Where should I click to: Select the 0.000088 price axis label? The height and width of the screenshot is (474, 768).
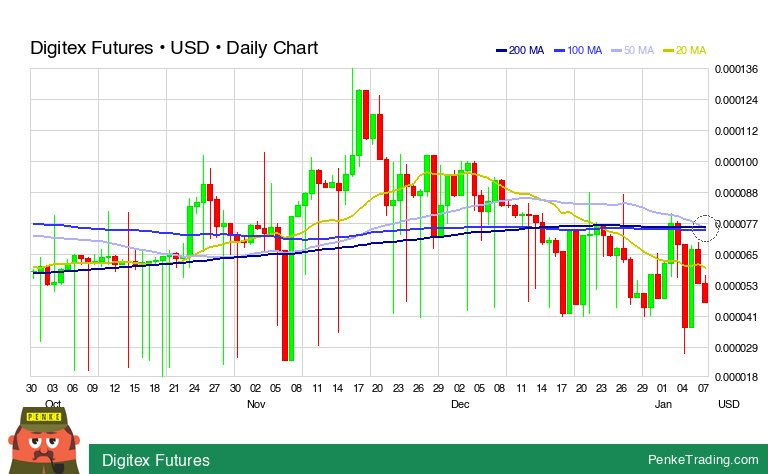click(736, 193)
